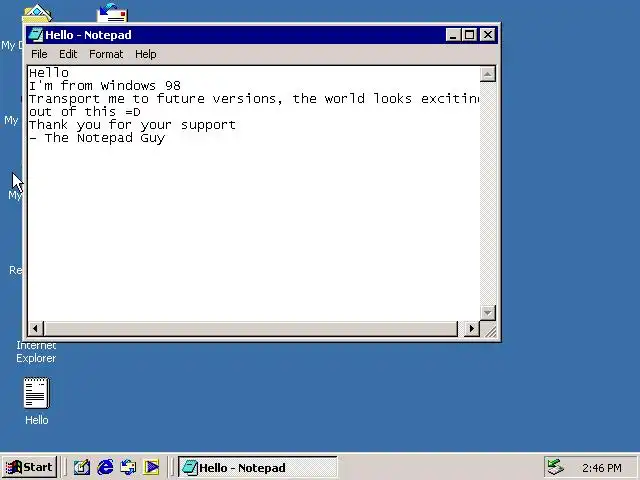Launch Internet Explorer from quick launch
640x480 pixels.
click(x=105, y=467)
